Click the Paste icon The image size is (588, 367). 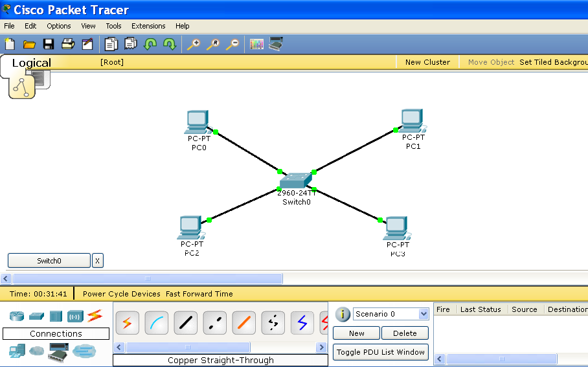click(131, 43)
